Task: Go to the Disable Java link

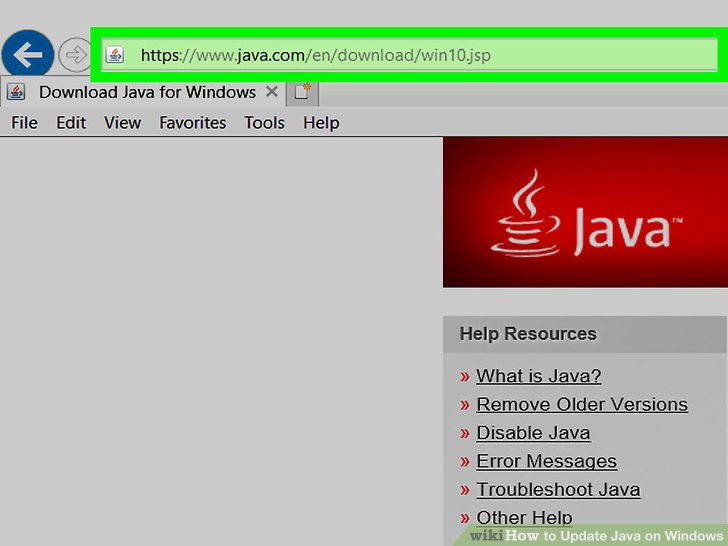Action: coord(533,433)
